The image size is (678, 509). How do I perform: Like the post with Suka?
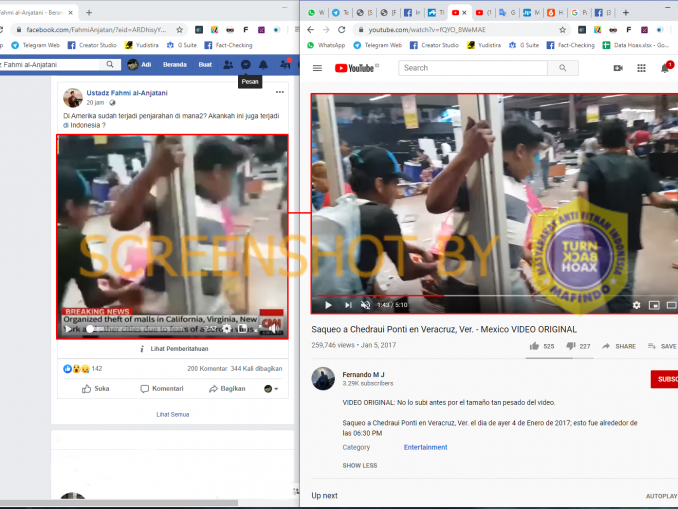(96, 388)
